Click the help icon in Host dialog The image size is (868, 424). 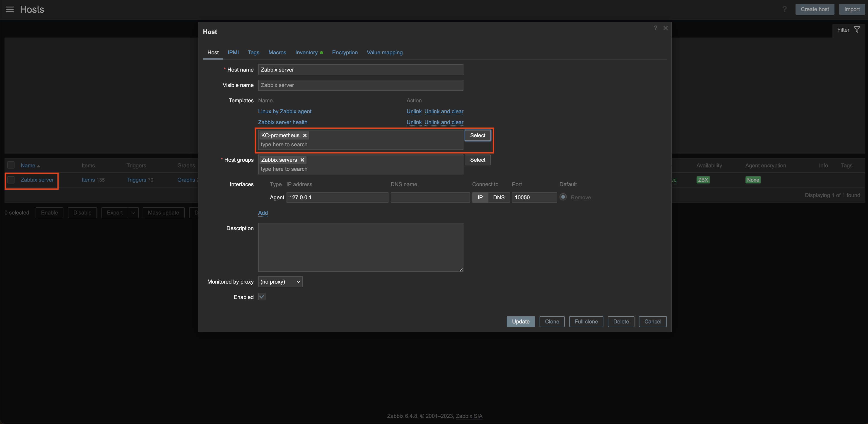pos(655,28)
